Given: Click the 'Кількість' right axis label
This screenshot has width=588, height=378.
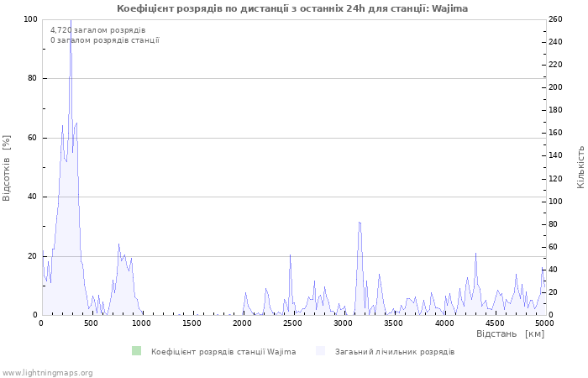Looking at the screenshot, I should [x=580, y=166].
